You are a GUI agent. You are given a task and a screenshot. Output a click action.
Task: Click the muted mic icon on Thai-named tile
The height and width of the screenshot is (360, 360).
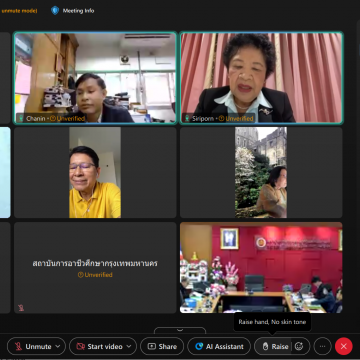tap(21, 308)
